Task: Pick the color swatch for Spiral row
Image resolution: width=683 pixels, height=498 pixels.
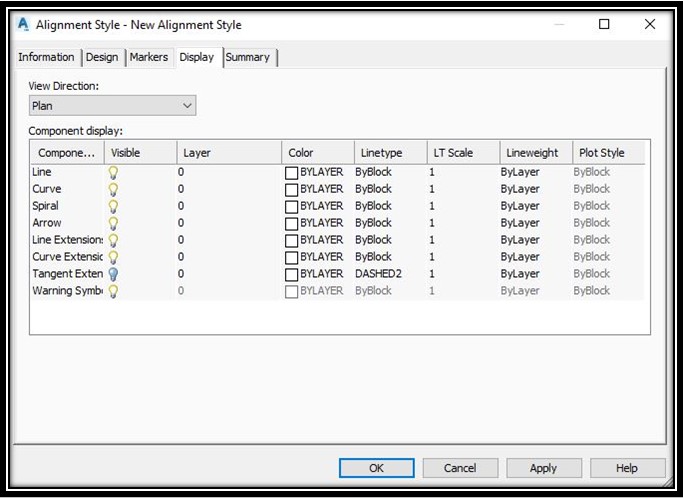Action: (291, 207)
